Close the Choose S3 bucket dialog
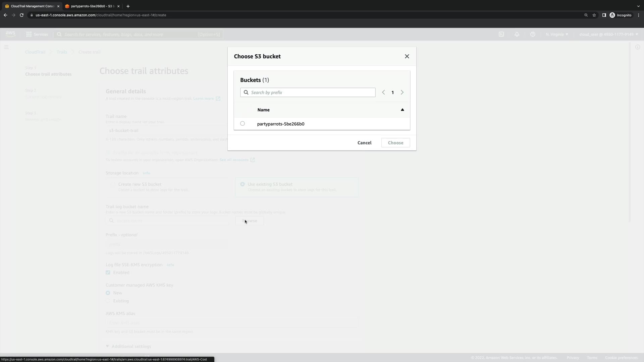 (x=407, y=56)
